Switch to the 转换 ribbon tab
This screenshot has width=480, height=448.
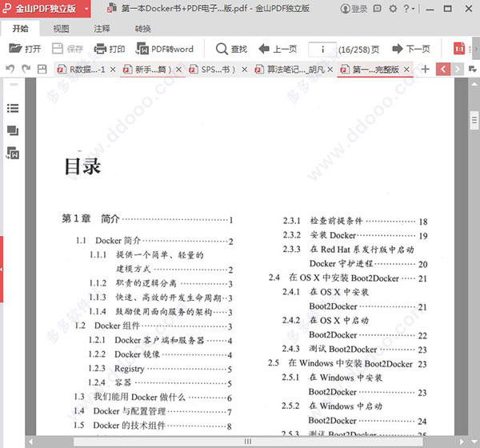tap(142, 29)
